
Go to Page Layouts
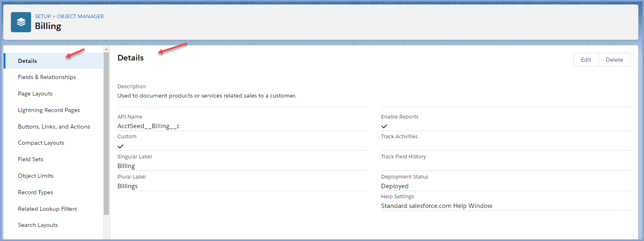coord(35,93)
